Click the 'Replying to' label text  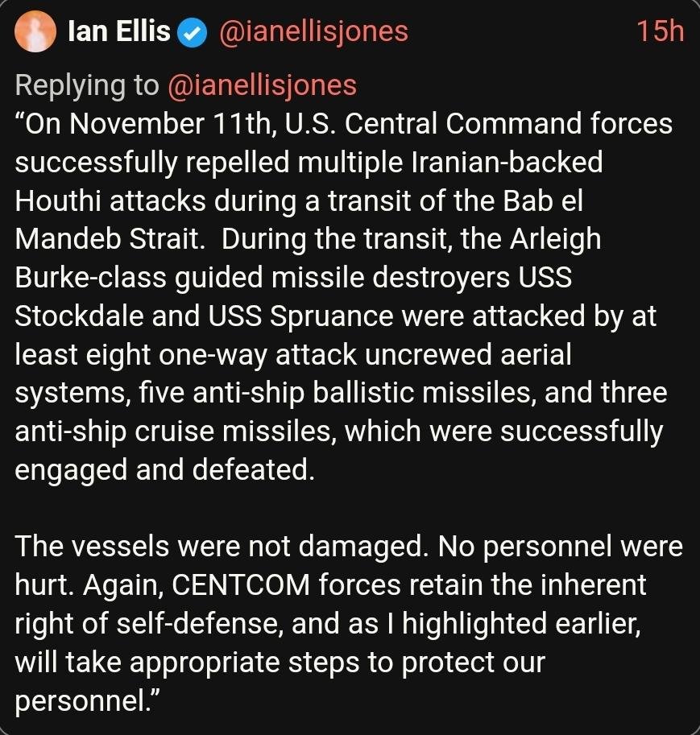point(87,85)
